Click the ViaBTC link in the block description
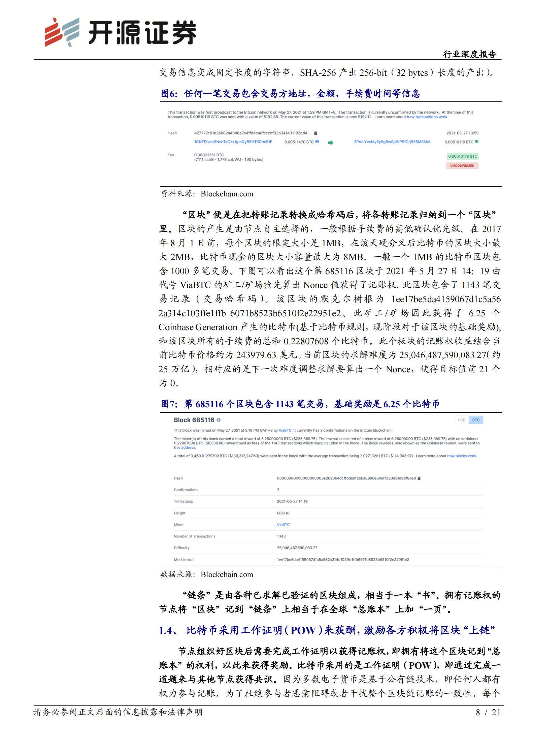Image resolution: width=534 pixels, height=756 pixels. (285, 430)
